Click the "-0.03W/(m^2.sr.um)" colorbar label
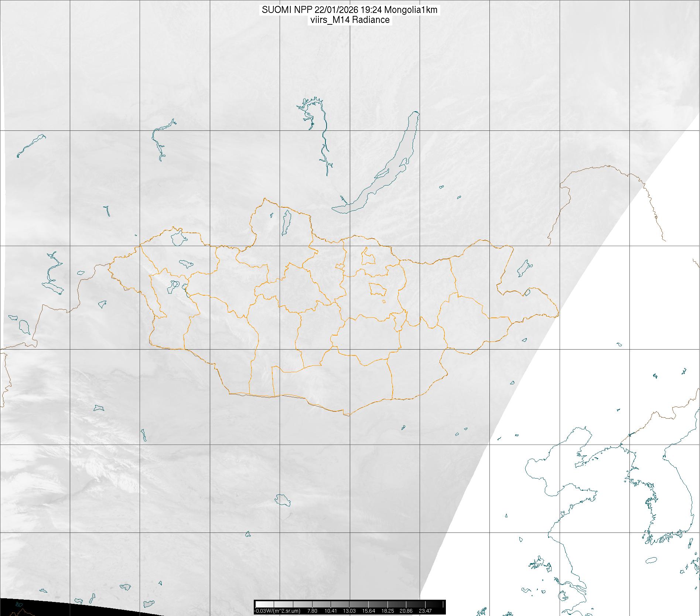 (278, 611)
